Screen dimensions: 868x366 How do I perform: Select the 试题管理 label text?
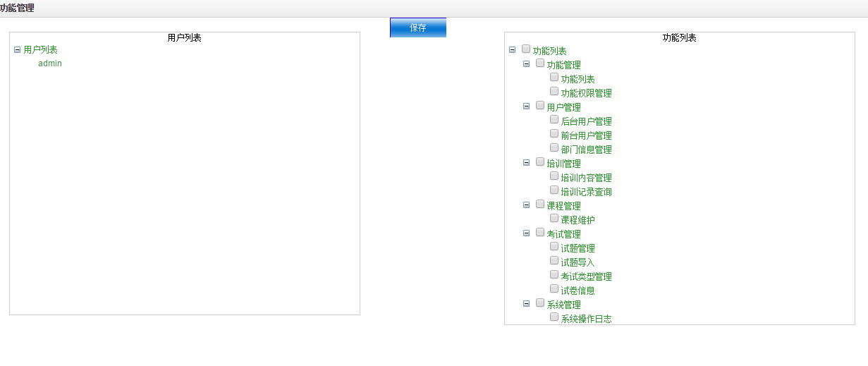click(x=578, y=248)
